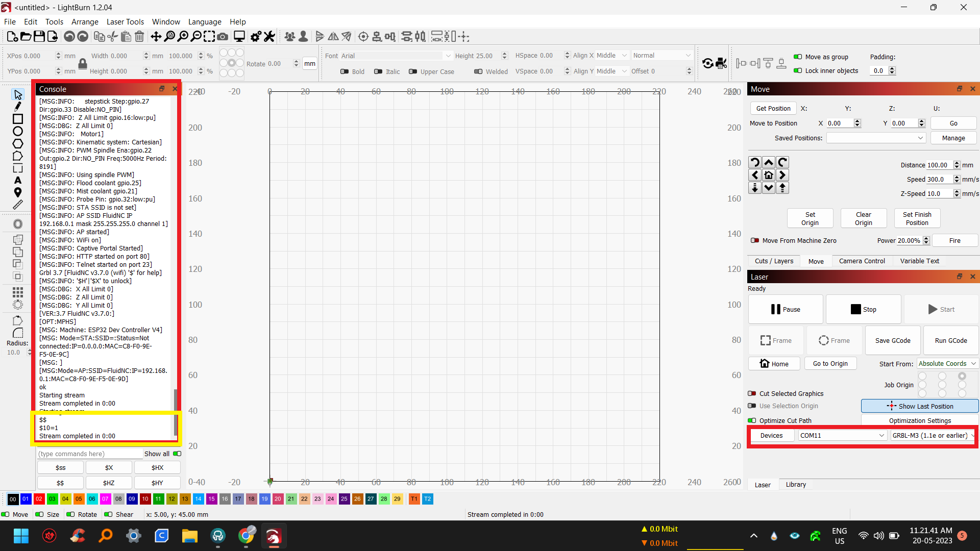Open Device Settings wrench icon

click(269, 37)
